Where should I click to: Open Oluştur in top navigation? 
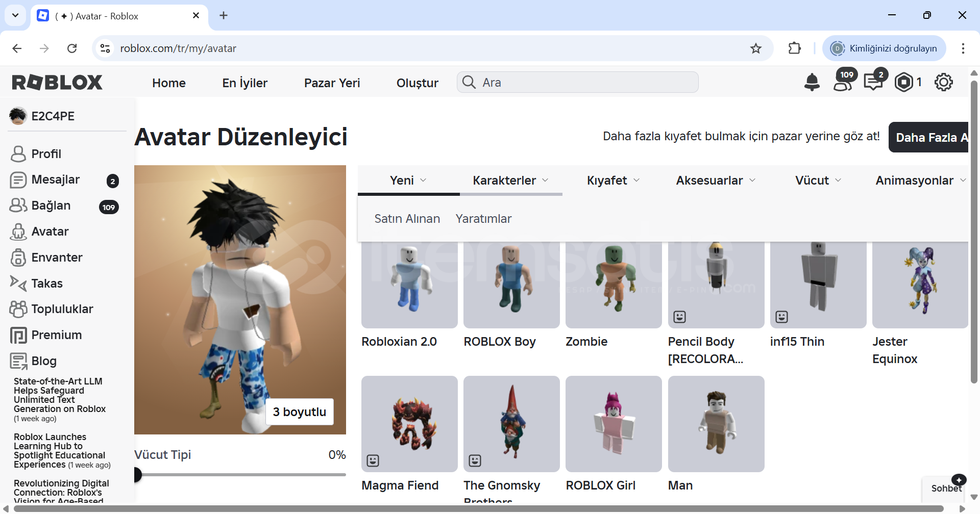(418, 83)
